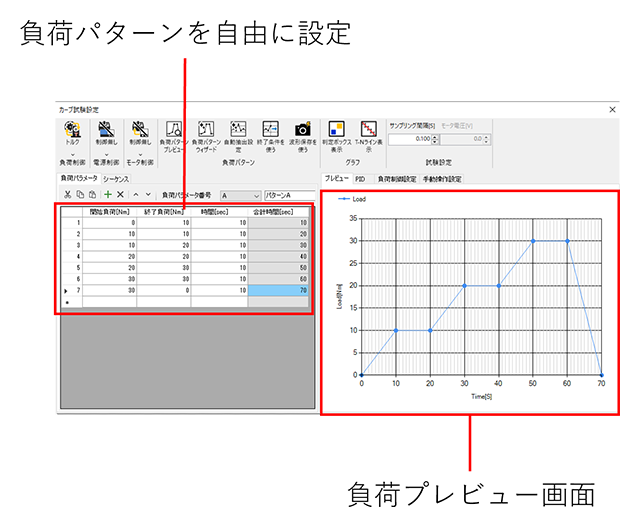Open 自動抽出設定
Screen dimensions: 640x527
(238, 137)
